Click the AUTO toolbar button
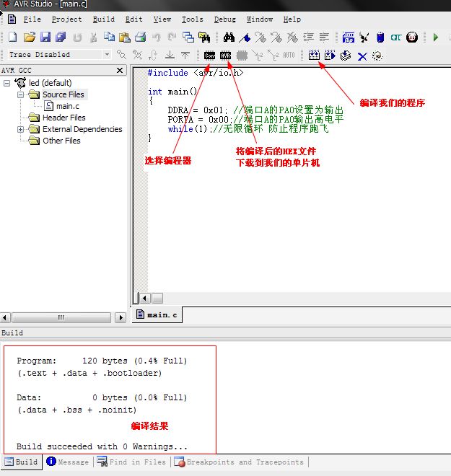 click(289, 55)
